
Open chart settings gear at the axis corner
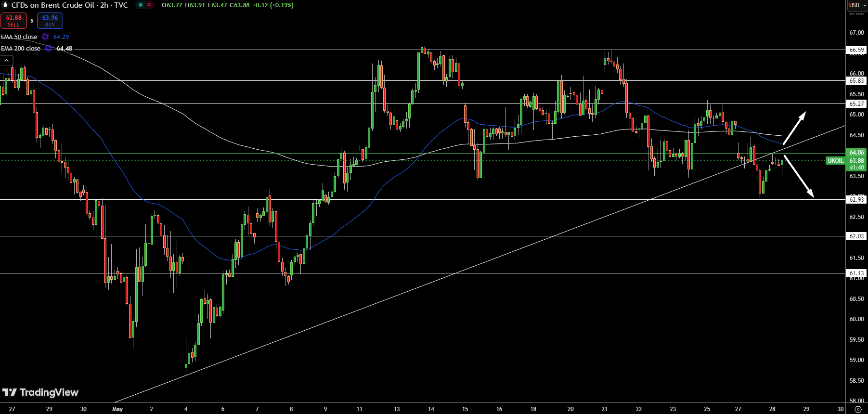pyautogui.click(x=857, y=409)
